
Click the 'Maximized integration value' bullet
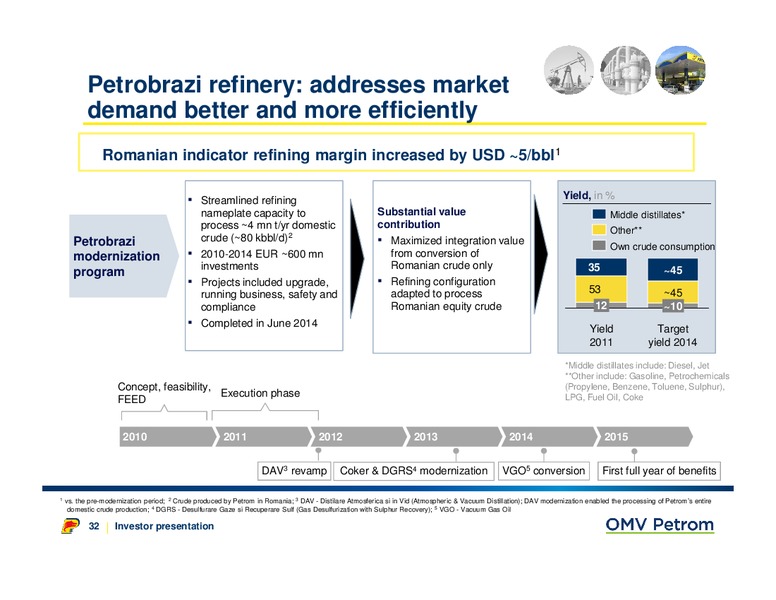[x=457, y=253]
